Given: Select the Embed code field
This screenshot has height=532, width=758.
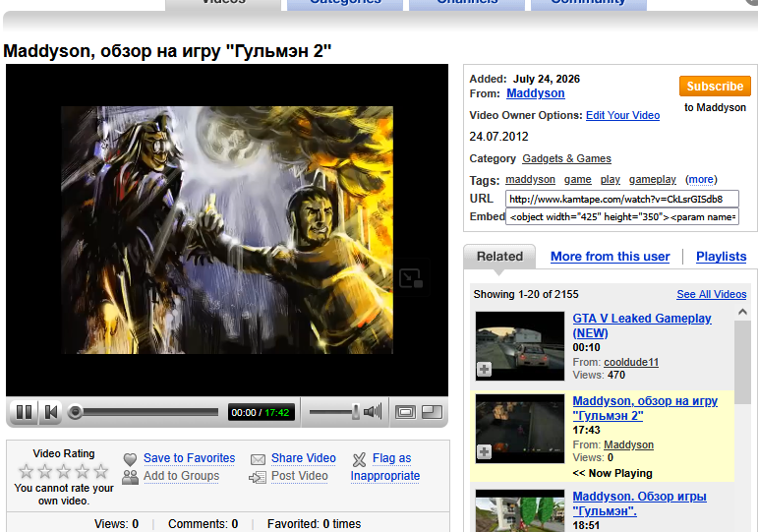Looking at the screenshot, I should pos(622,216).
